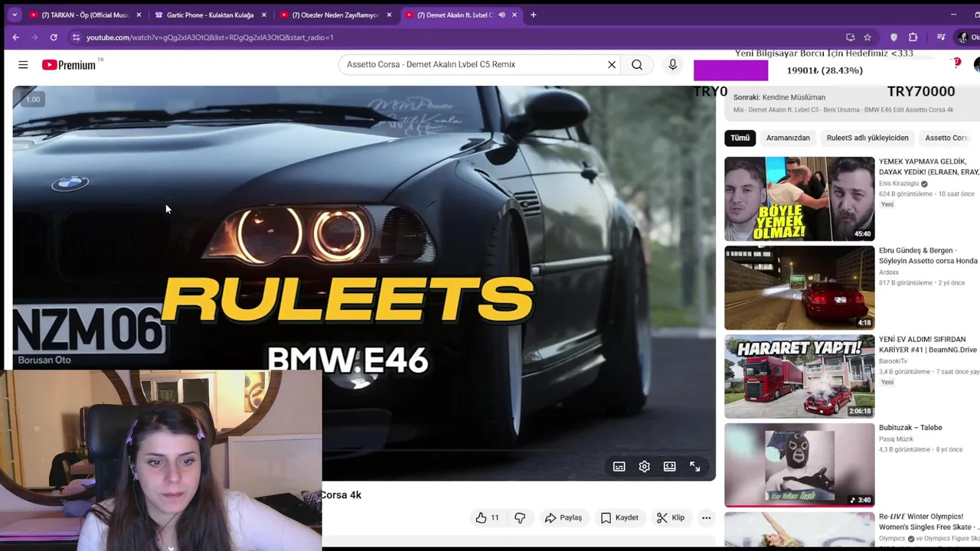Screen dimensions: 980x551
Task: Select the Assetto Corsa filter chip
Action: (x=948, y=138)
